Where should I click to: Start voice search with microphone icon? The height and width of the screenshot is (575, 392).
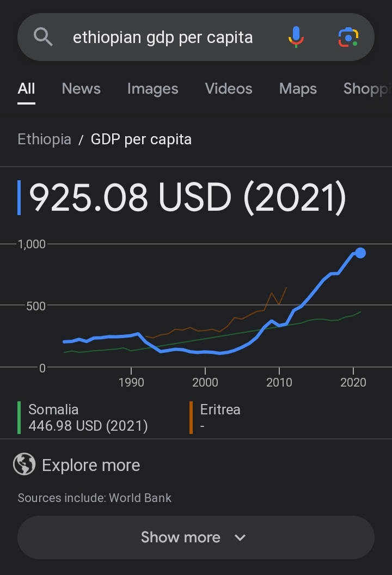click(296, 37)
